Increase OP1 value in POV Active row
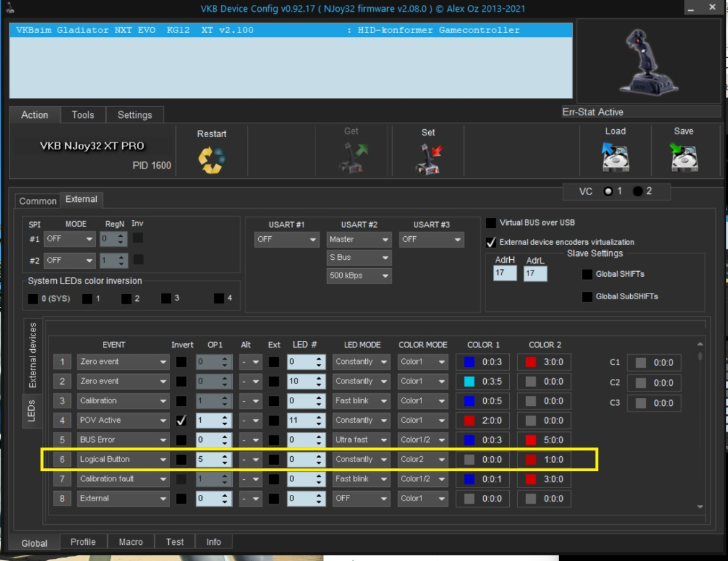The height and width of the screenshot is (561, 728). 225,417
